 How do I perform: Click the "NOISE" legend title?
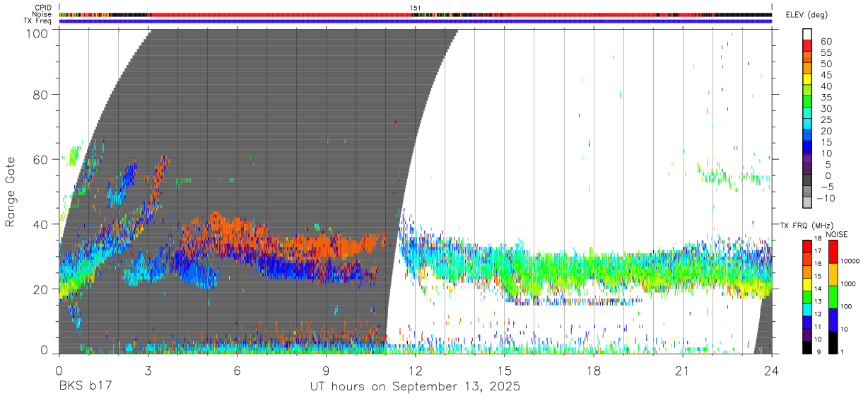(838, 233)
